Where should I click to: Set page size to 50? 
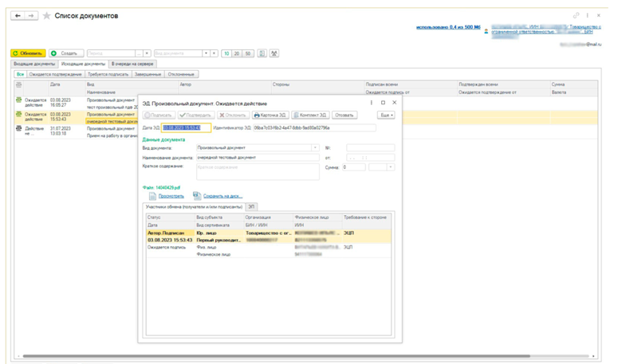coord(249,53)
